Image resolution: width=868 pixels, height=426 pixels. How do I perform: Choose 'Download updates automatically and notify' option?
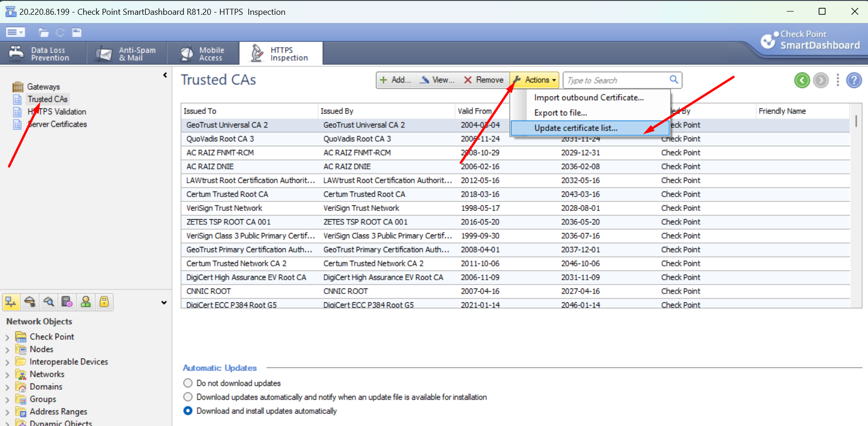point(188,397)
